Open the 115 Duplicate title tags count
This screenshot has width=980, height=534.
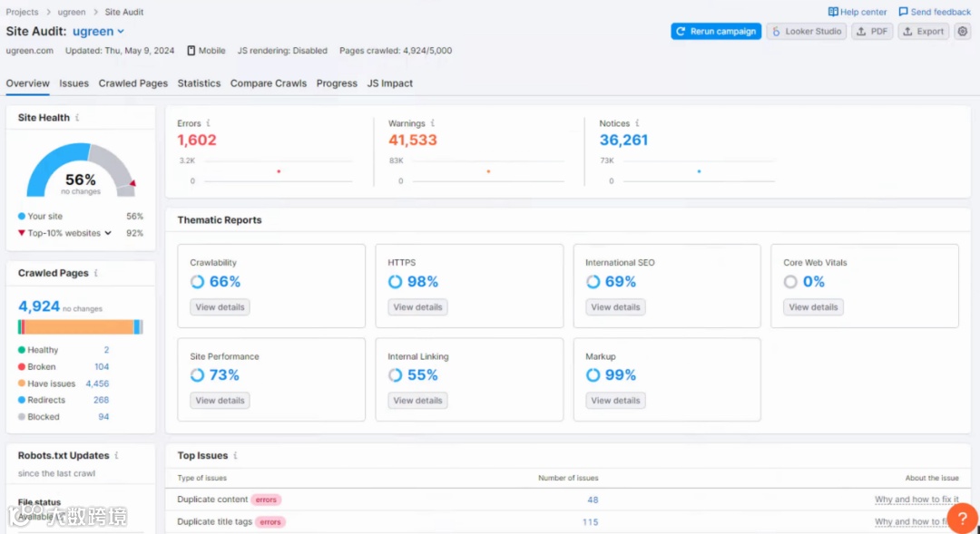click(x=590, y=522)
